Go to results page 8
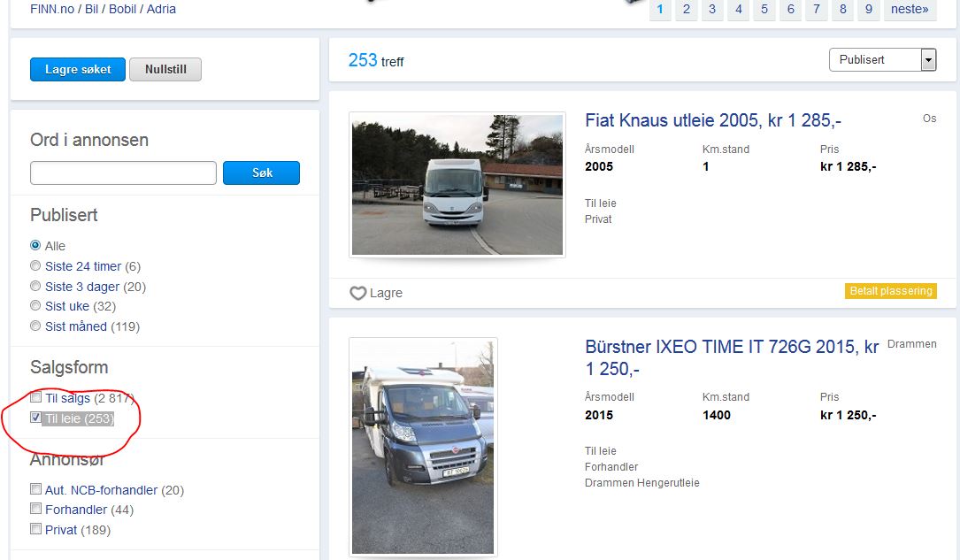Viewport: 960px width, 560px height. (x=843, y=9)
